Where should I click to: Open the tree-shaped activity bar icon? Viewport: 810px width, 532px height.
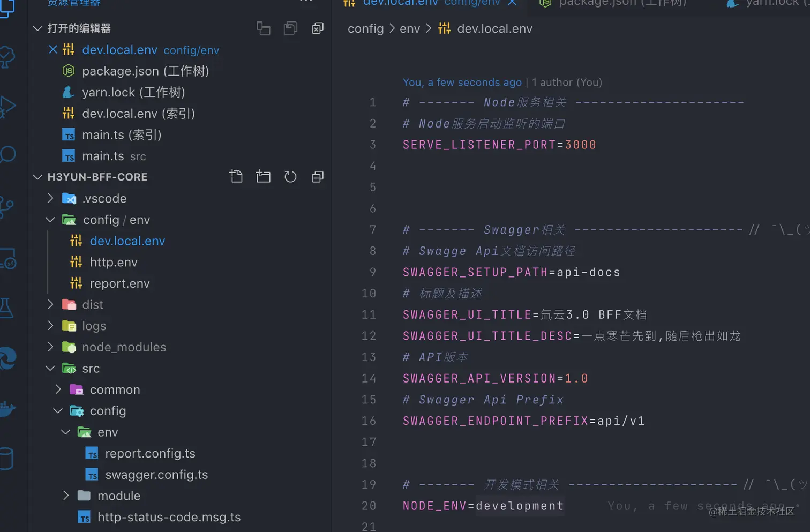pos(7,57)
